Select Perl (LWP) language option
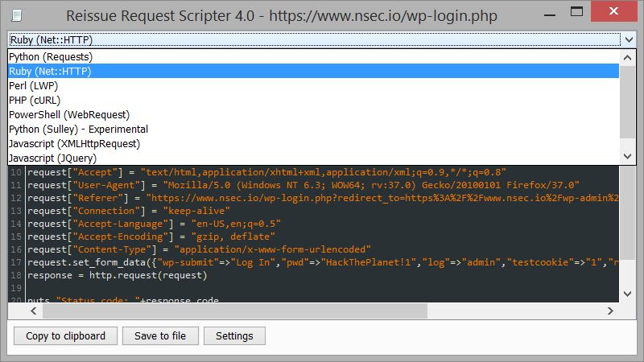This screenshot has height=362, width=644. pos(313,85)
